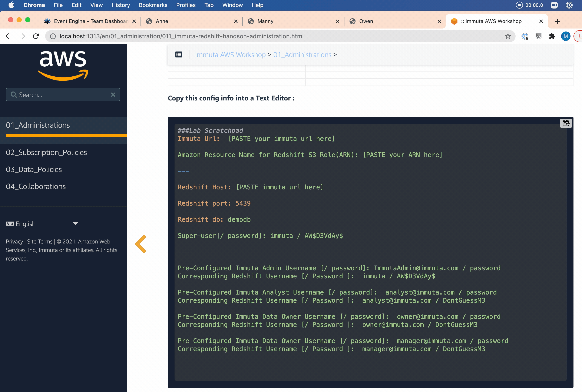Screen dimensions: 582x392
Task: Click the 'Immuta Url:' placeholder line
Action: click(x=256, y=139)
